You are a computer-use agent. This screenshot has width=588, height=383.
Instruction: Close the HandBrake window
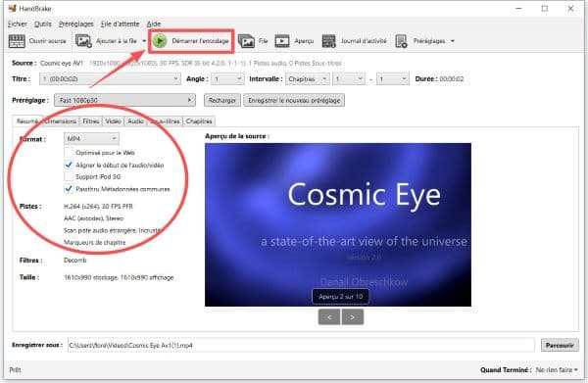[570, 8]
